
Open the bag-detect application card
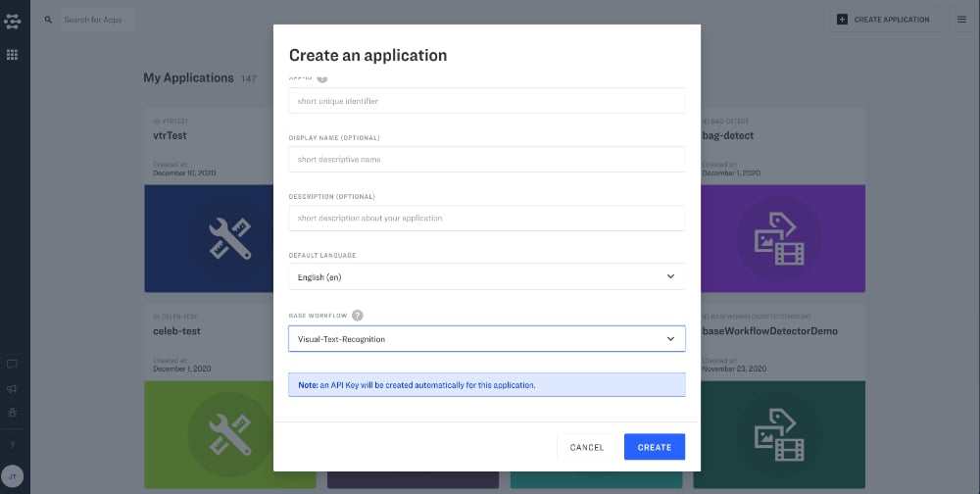[778, 206]
